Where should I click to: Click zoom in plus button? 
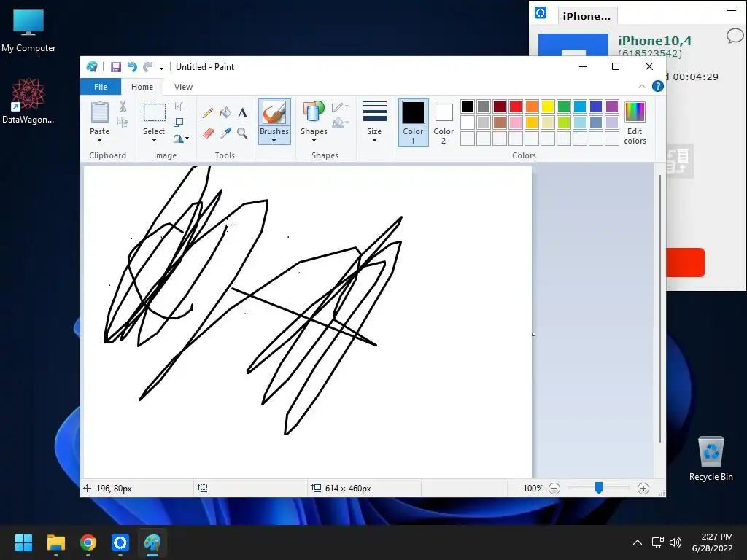[x=643, y=488]
